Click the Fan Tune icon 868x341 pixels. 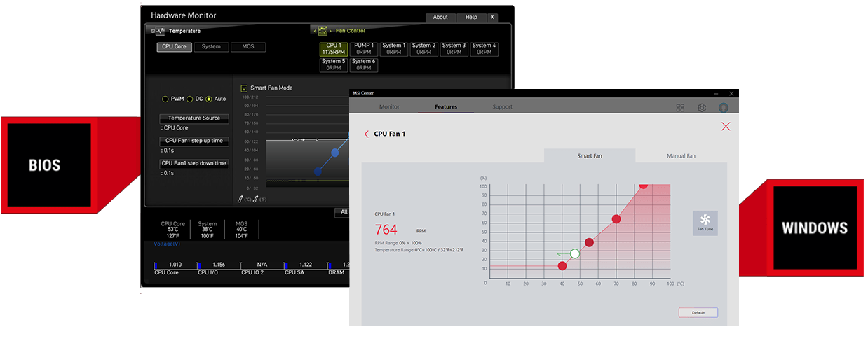click(705, 221)
